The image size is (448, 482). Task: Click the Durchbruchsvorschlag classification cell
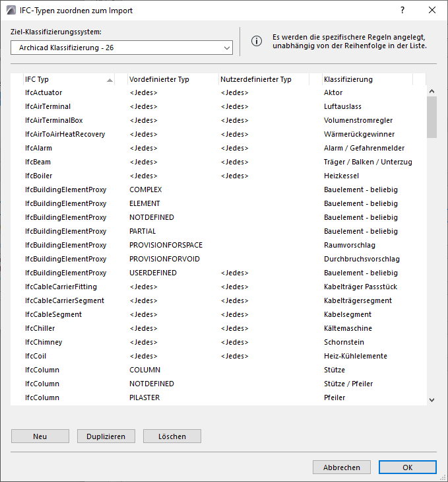(x=362, y=259)
